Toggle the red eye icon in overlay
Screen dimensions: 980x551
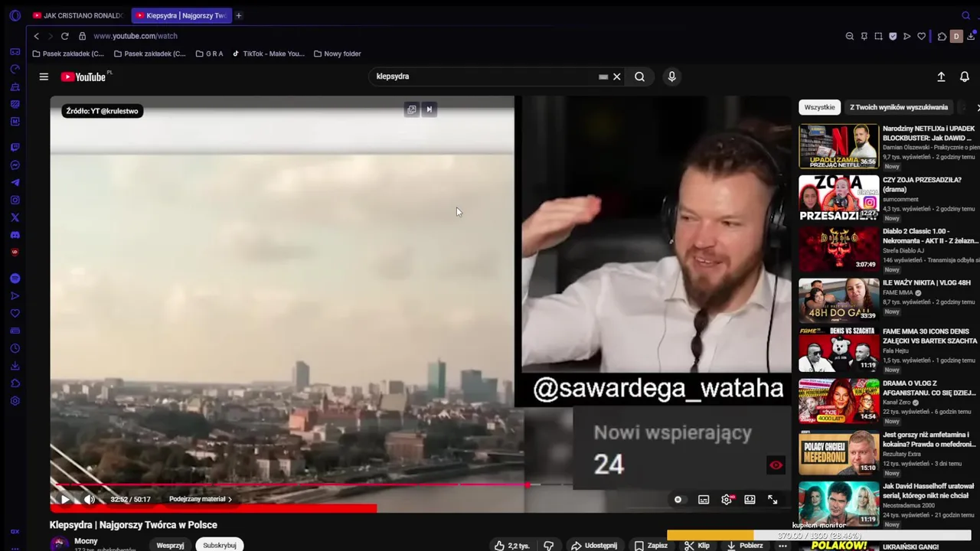click(776, 465)
